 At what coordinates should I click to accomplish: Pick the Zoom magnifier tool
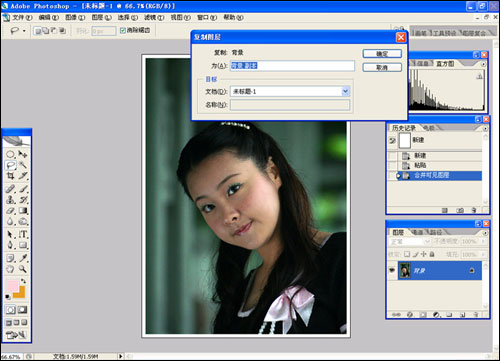point(23,269)
